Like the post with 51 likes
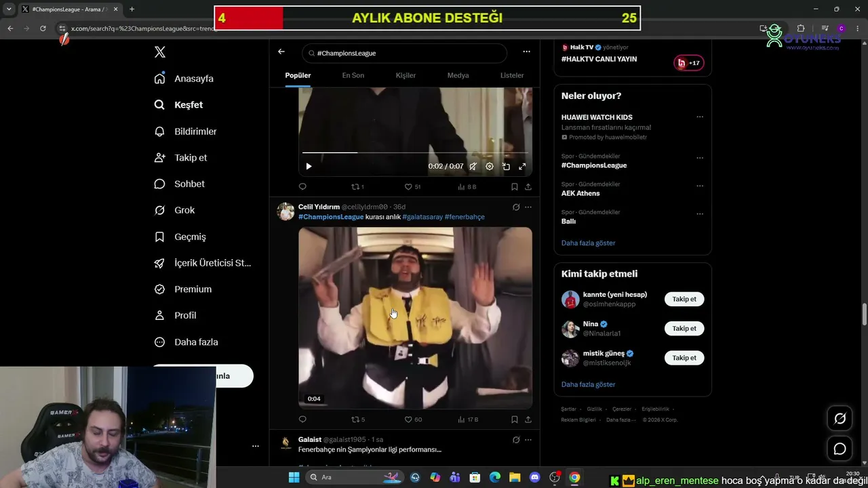The width and height of the screenshot is (868, 488). (x=412, y=187)
